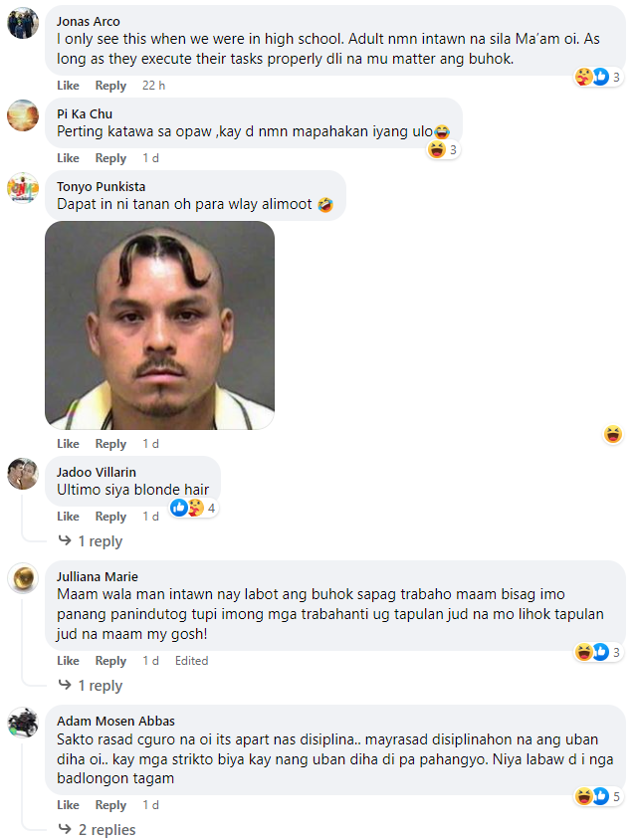Image resolution: width=639 pixels, height=840 pixels.
Task: Open Jadoo Villarin's profile avatar
Action: tap(23, 474)
